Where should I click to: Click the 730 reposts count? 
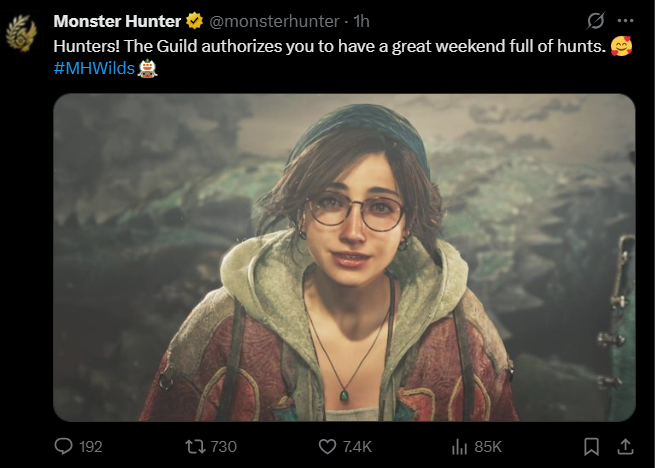click(223, 446)
